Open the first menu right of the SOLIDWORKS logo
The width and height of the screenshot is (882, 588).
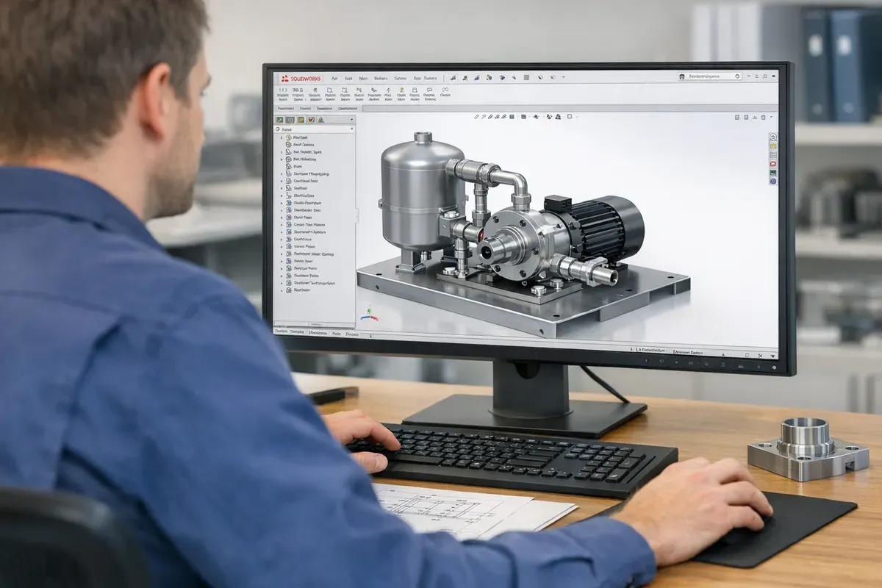334,79
